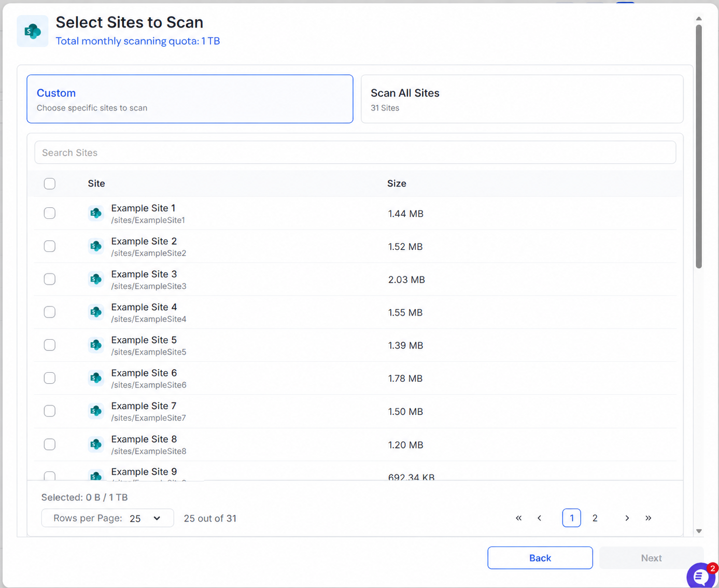Click the SharePoint icon for Example Site 2

click(96, 246)
